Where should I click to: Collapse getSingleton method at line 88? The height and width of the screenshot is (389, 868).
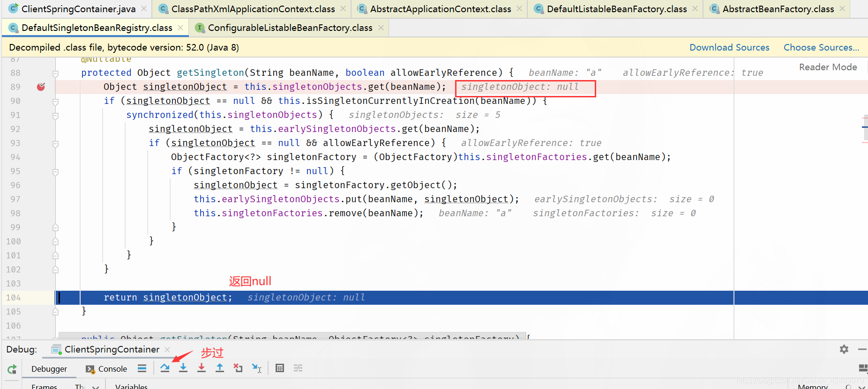[x=55, y=73]
